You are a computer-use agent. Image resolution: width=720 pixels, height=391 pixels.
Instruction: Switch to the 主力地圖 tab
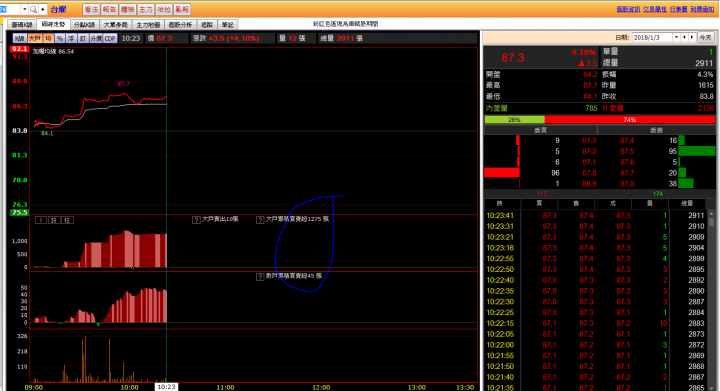point(148,24)
